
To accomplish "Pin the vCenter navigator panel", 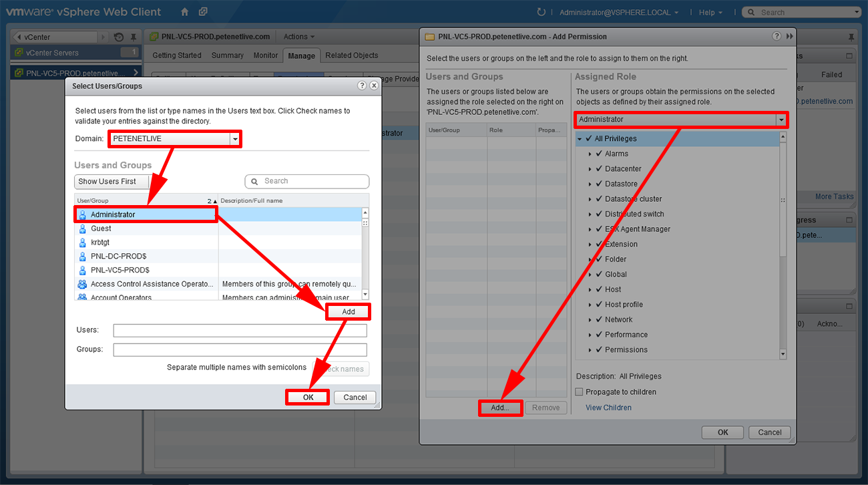I will (134, 37).
